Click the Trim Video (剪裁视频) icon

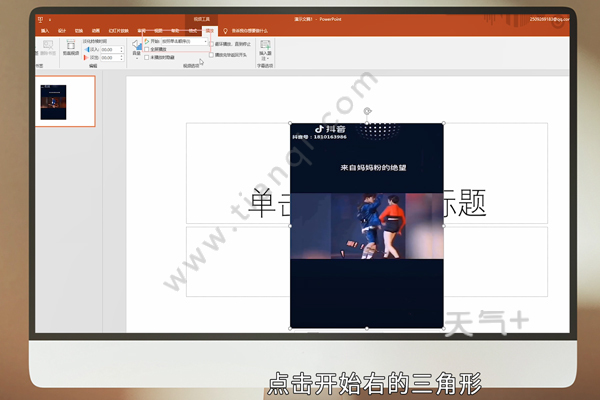pyautogui.click(x=71, y=44)
